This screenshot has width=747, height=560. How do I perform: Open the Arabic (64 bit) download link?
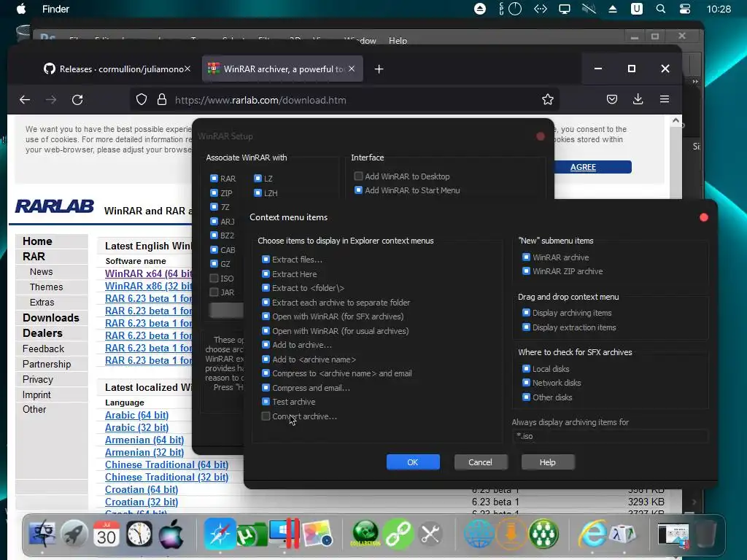click(x=136, y=415)
